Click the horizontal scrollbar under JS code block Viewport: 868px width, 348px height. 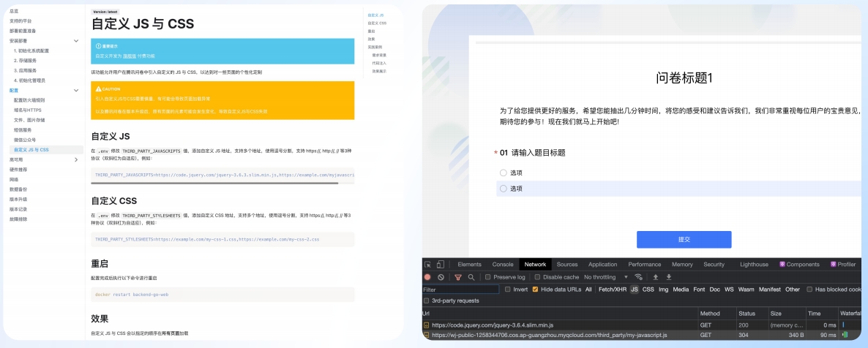[x=214, y=183]
